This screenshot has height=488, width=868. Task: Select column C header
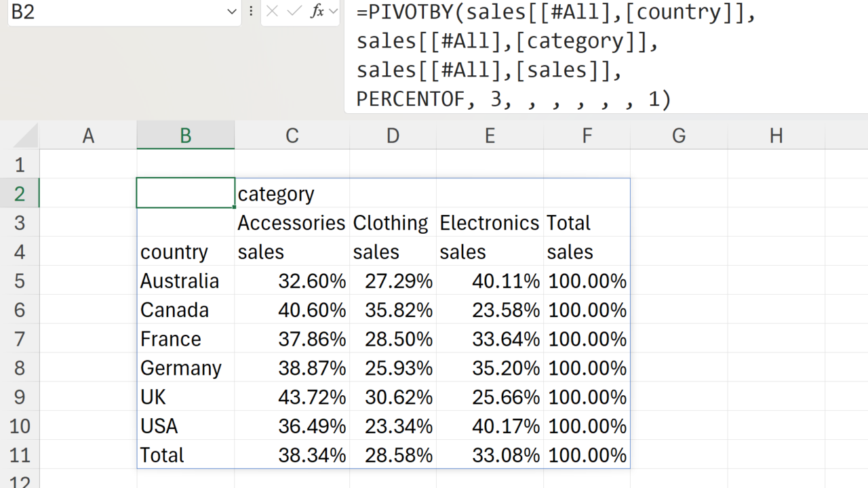[292, 136]
